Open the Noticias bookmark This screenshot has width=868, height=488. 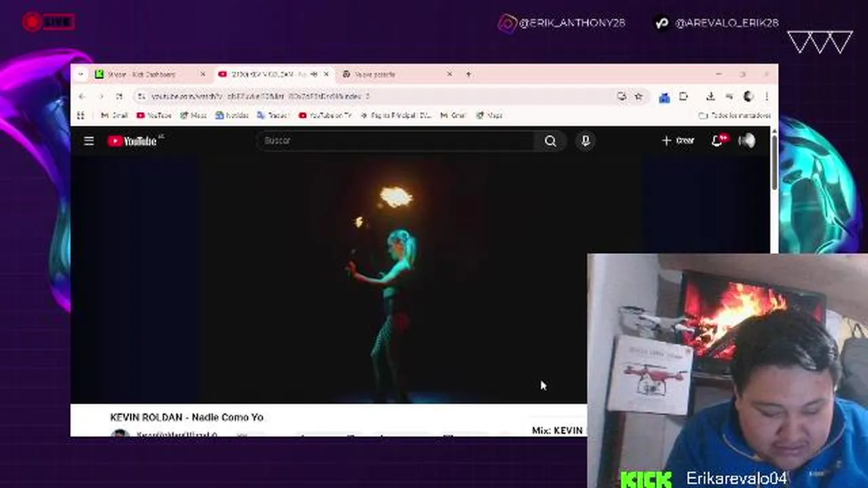pyautogui.click(x=232, y=115)
